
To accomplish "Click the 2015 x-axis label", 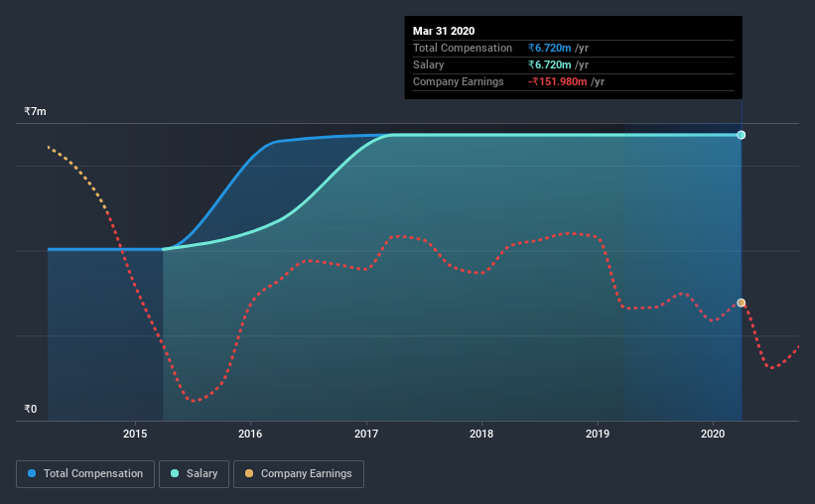I will tap(135, 434).
